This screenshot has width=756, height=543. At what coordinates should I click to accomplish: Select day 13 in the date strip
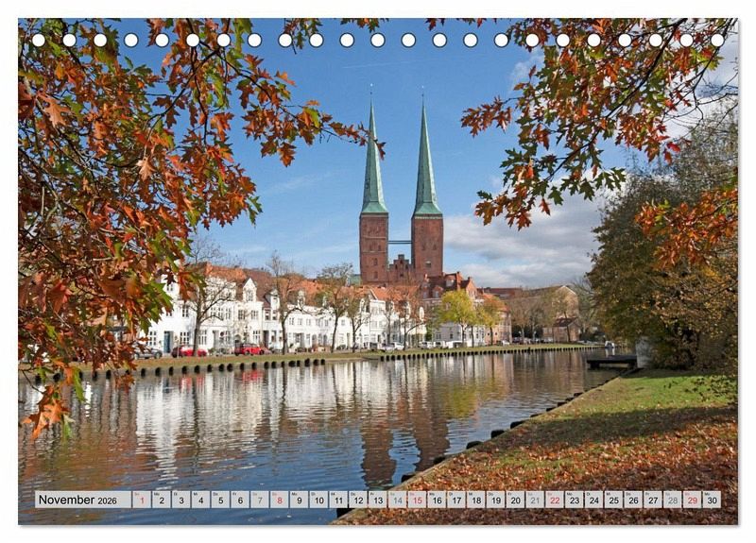378,500
